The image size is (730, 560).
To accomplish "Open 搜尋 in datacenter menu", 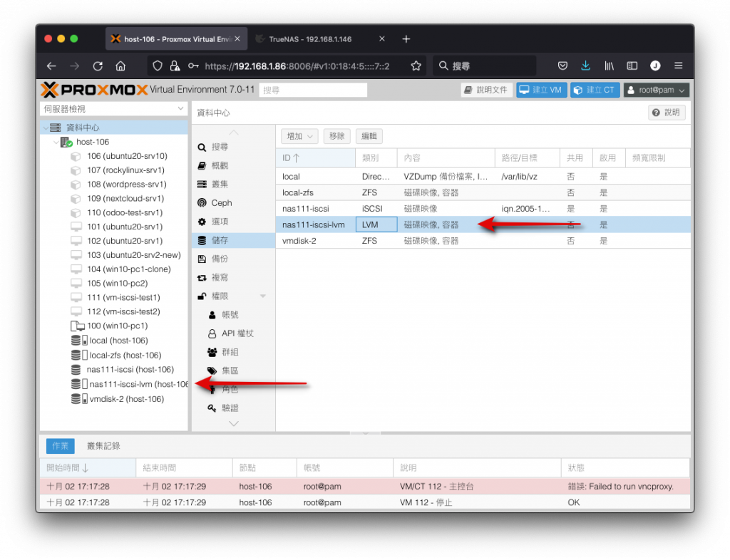I will click(233, 147).
